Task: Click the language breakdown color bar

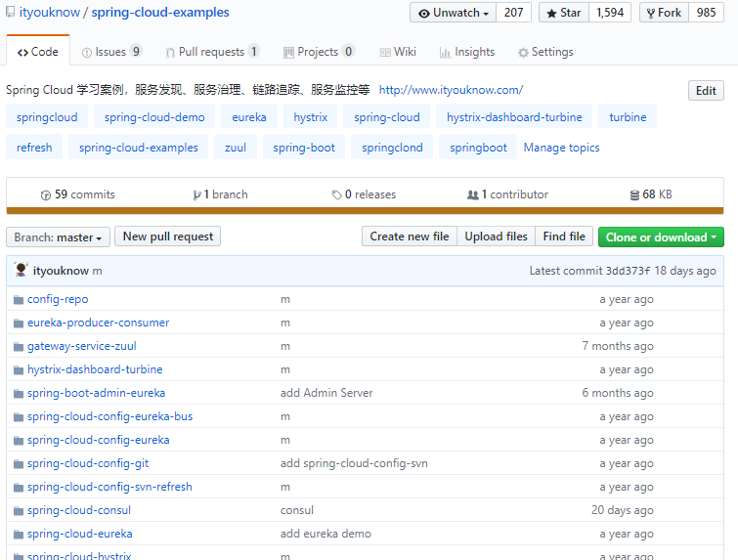Action: (x=365, y=211)
